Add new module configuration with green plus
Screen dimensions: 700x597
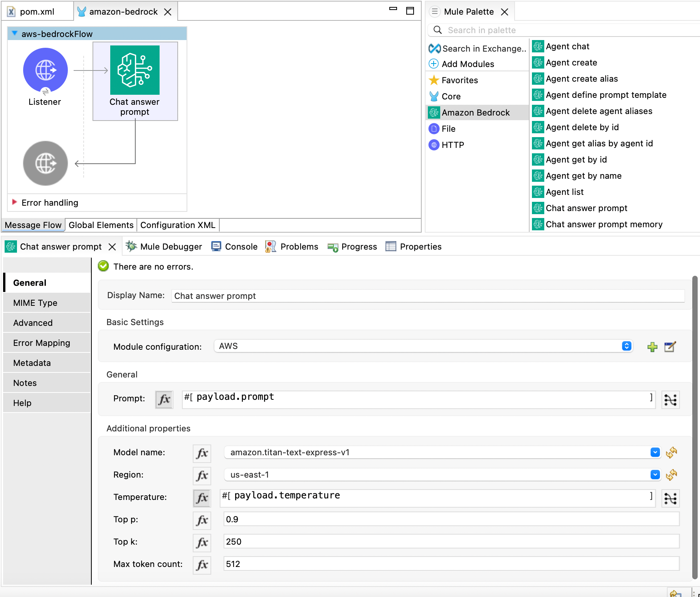click(x=652, y=347)
